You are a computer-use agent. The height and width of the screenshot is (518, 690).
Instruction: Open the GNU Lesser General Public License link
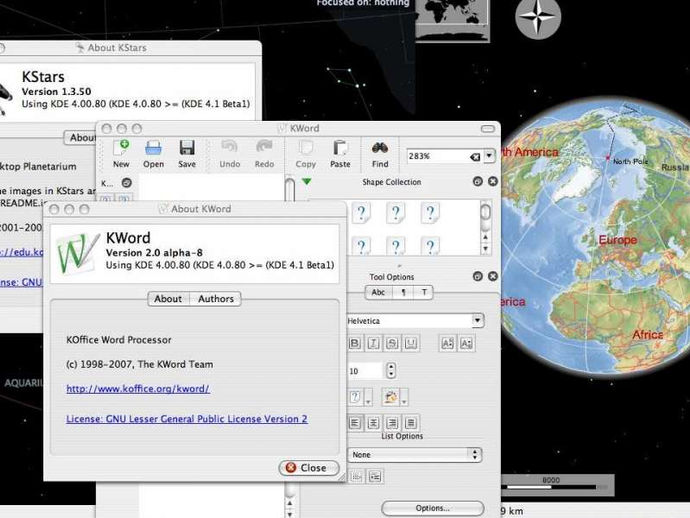187,419
